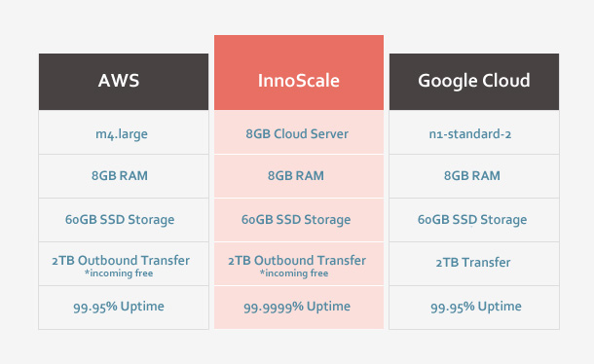
Task: Click the 2TB Transfer cell
Action: [x=474, y=264]
